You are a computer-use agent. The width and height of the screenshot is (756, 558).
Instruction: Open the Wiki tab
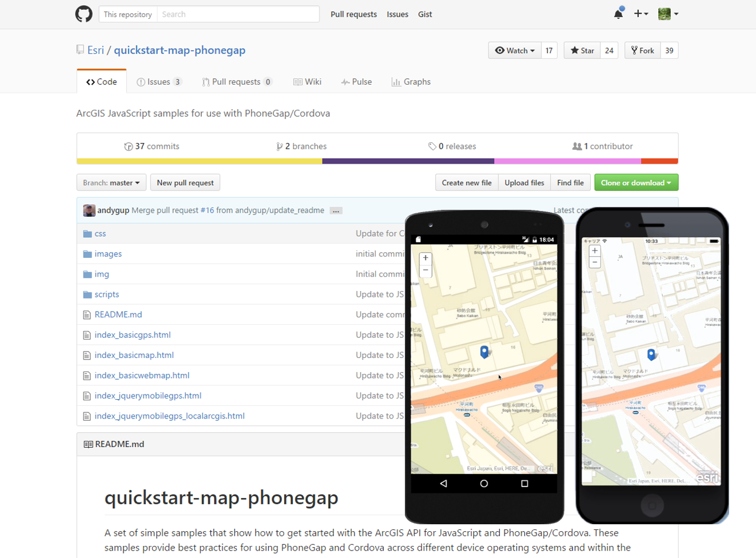(307, 82)
